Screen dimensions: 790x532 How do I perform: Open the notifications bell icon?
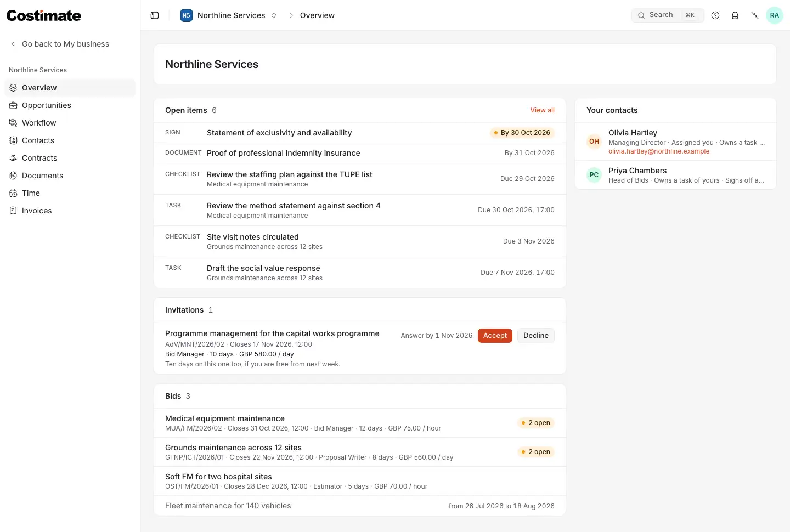[x=735, y=15]
